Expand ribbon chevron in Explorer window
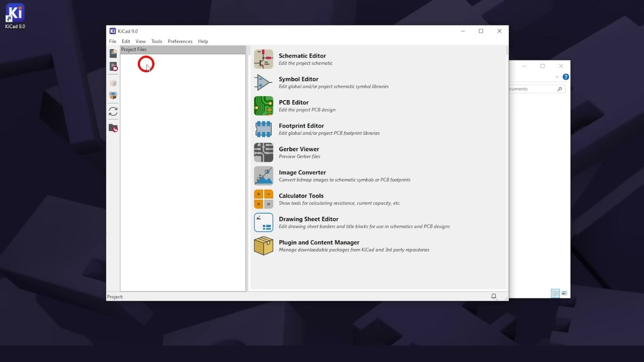Viewport: 644px width, 362px height. pyautogui.click(x=557, y=77)
